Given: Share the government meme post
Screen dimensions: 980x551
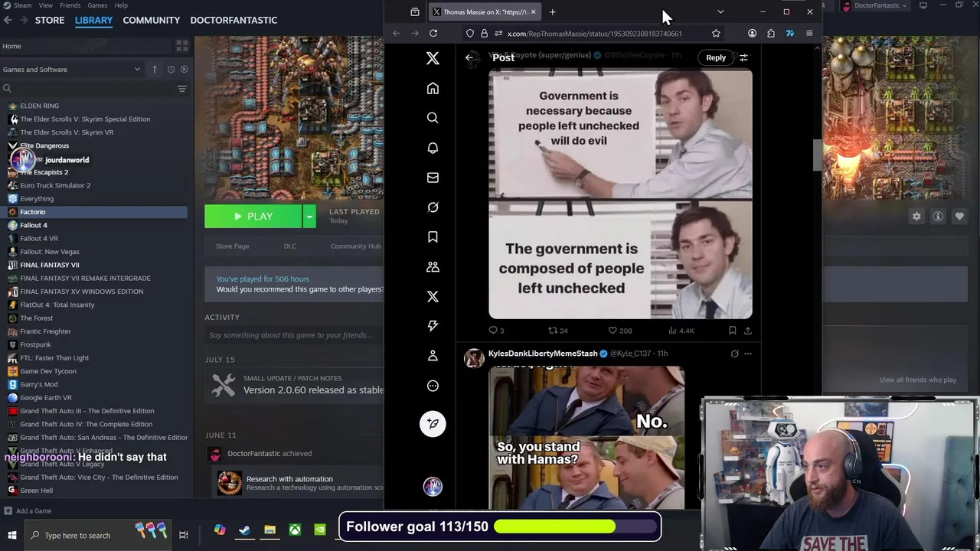Looking at the screenshot, I should pyautogui.click(x=748, y=331).
